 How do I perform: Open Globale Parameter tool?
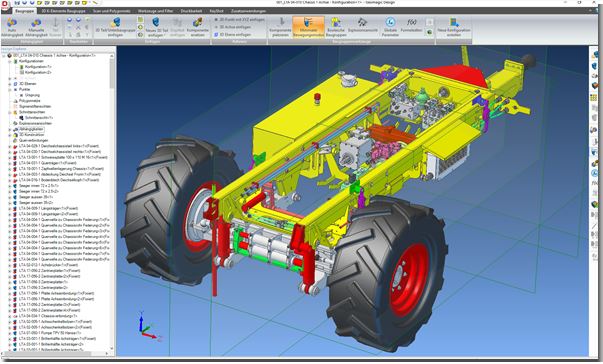pyautogui.click(x=390, y=27)
